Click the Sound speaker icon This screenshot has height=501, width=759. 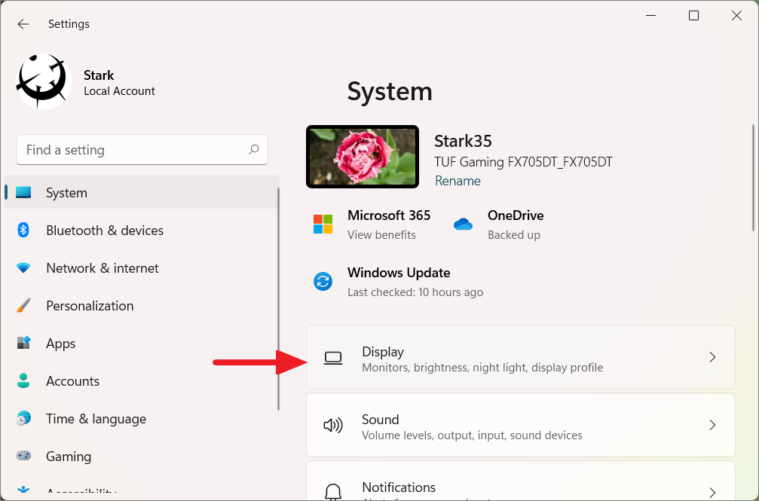[x=333, y=425]
